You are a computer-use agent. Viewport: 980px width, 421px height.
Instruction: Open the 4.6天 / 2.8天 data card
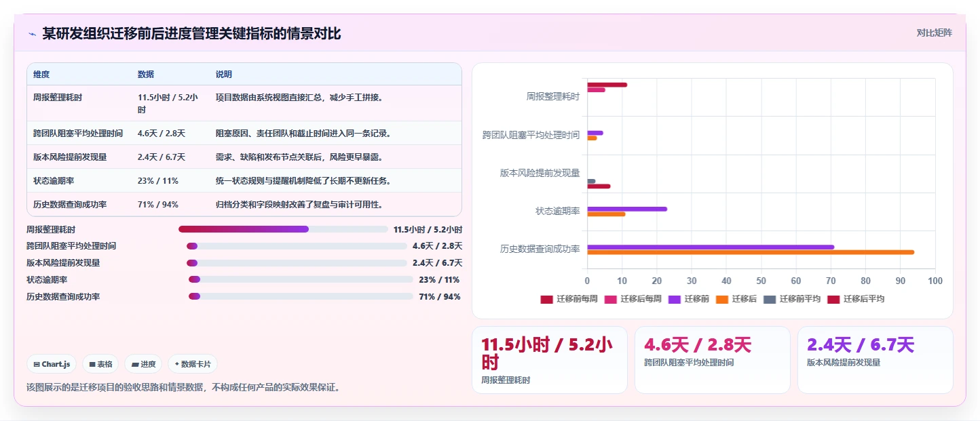[712, 359]
